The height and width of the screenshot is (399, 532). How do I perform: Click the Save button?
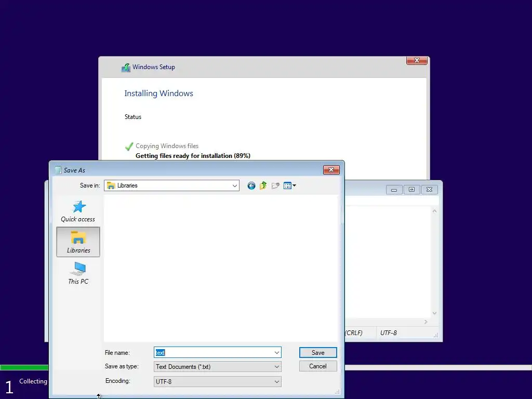click(318, 353)
